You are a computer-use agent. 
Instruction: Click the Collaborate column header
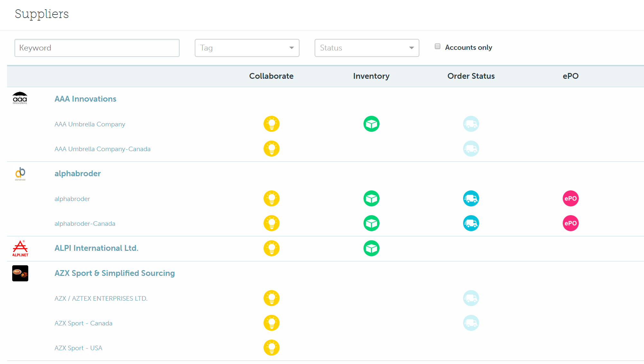(x=271, y=76)
